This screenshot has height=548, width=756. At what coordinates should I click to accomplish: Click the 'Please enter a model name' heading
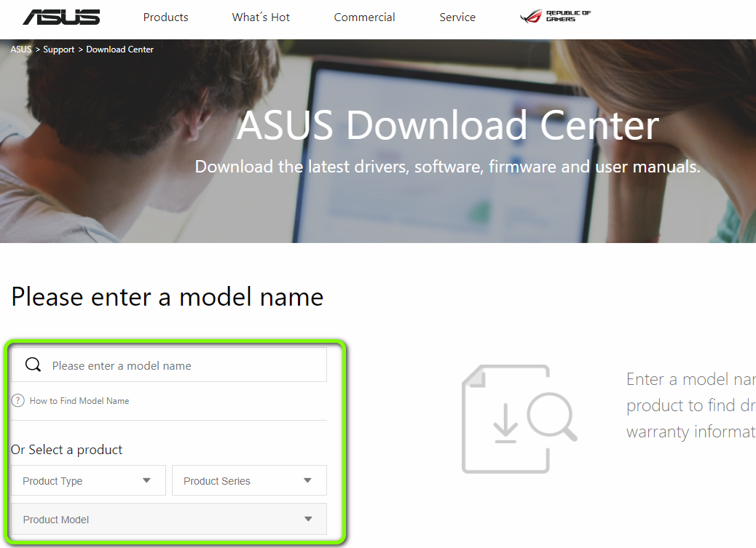[168, 297]
